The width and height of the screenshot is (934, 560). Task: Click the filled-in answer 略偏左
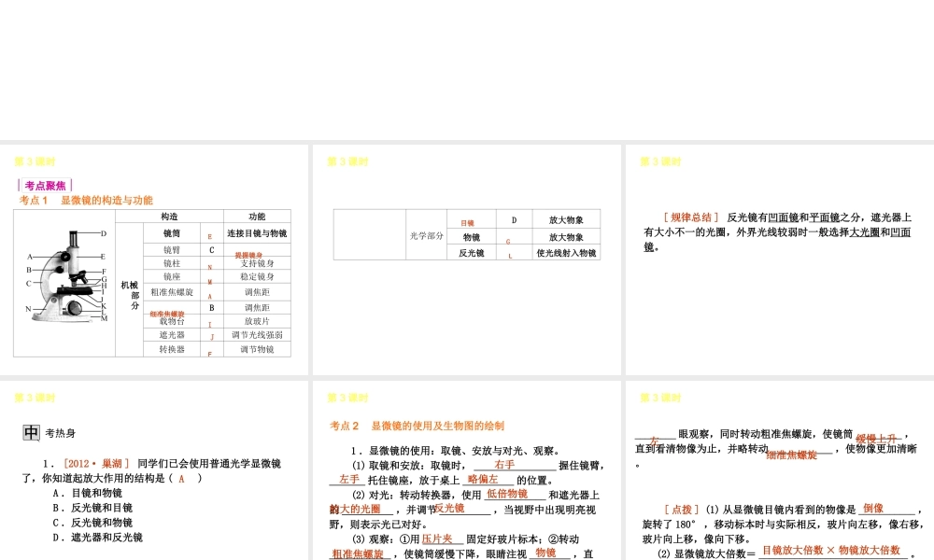[483, 479]
